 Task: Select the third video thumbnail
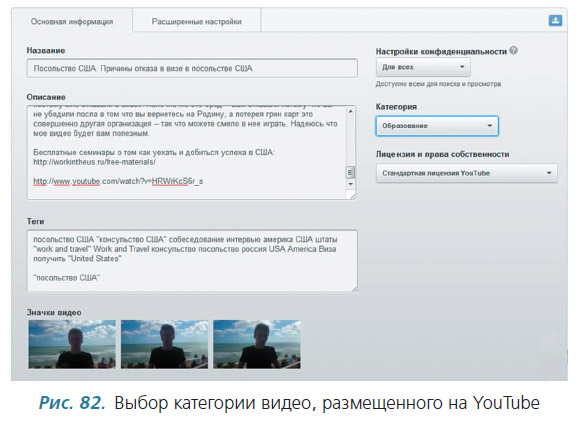coord(257,344)
